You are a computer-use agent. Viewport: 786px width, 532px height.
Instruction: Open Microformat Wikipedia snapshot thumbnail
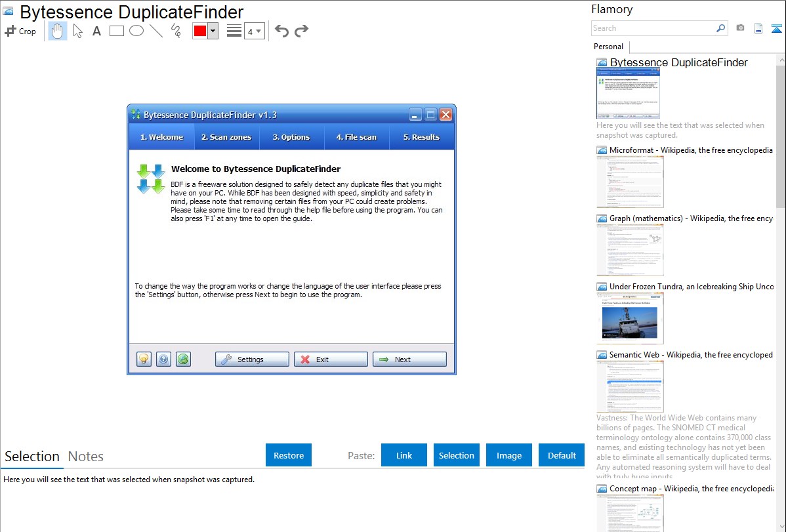pyautogui.click(x=630, y=182)
